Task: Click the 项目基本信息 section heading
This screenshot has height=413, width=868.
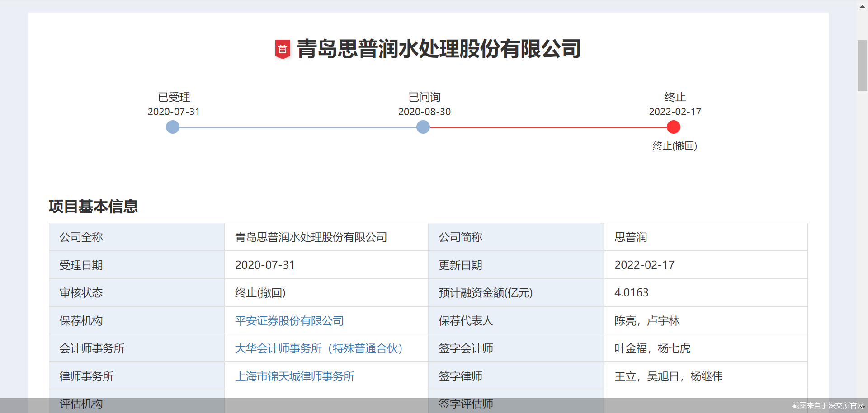Action: (93, 206)
